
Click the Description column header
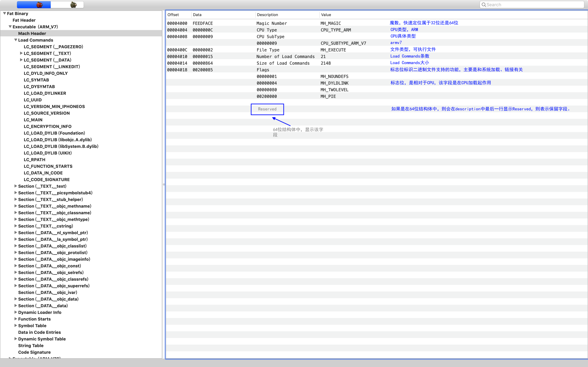pyautogui.click(x=267, y=15)
